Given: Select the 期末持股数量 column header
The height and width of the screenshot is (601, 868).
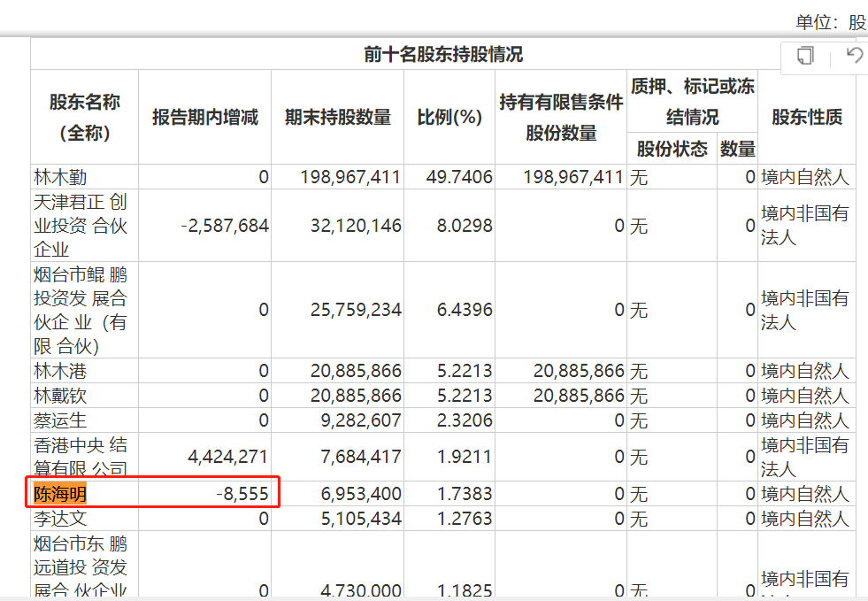Looking at the screenshot, I should click(337, 117).
